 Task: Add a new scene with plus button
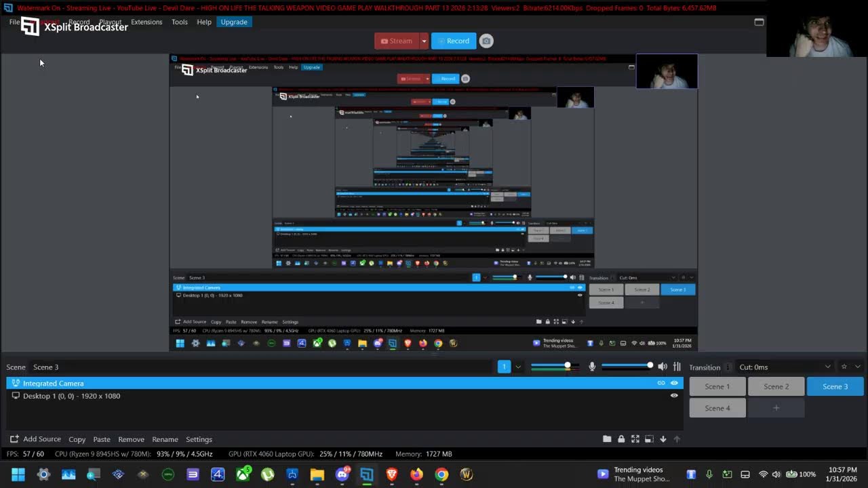(776, 408)
